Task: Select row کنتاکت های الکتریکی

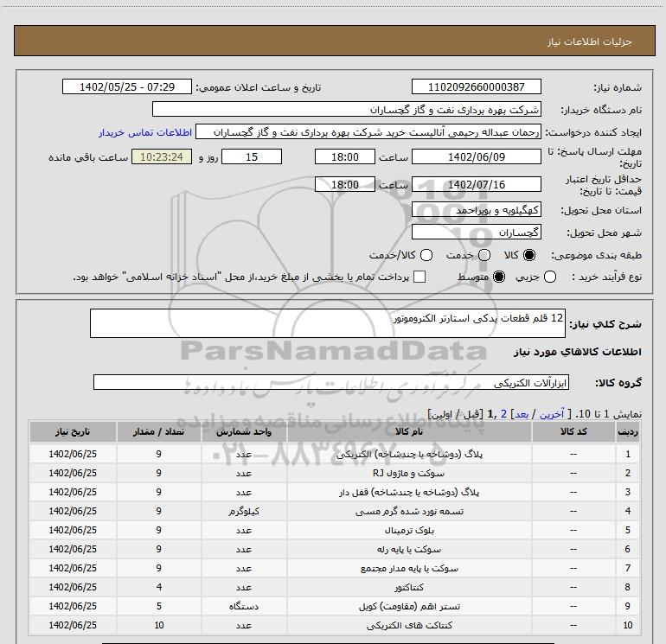Action: pos(334,625)
